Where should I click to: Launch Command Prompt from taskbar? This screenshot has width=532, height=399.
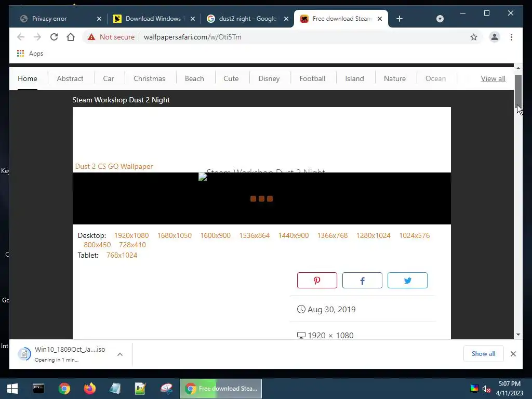tap(38, 389)
